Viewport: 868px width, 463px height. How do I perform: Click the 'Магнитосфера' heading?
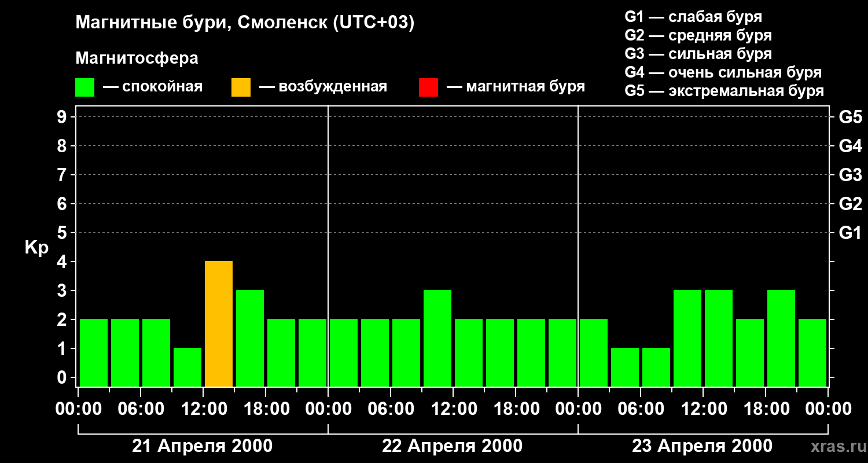[137, 58]
